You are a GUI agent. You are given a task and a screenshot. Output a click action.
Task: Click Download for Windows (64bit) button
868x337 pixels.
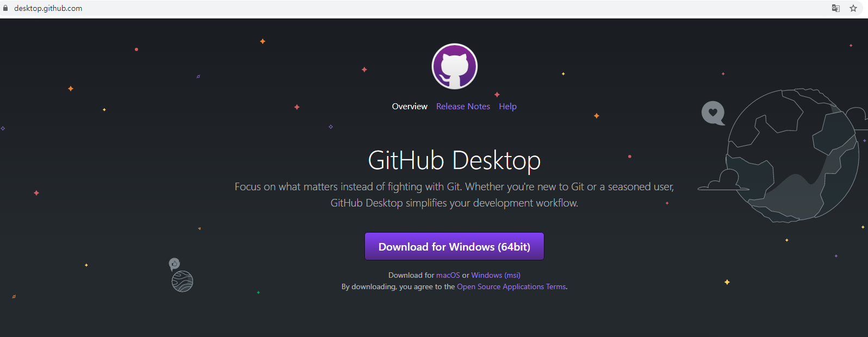(x=454, y=247)
